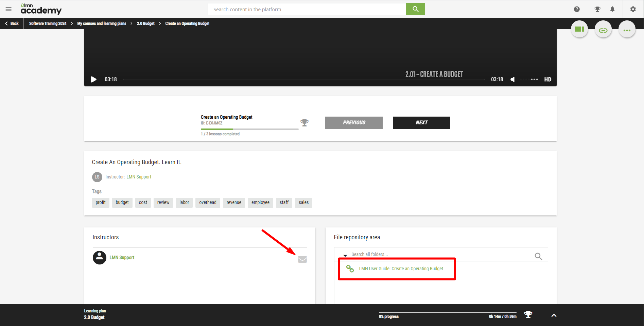Open LMN User Guide file link

coord(401,269)
